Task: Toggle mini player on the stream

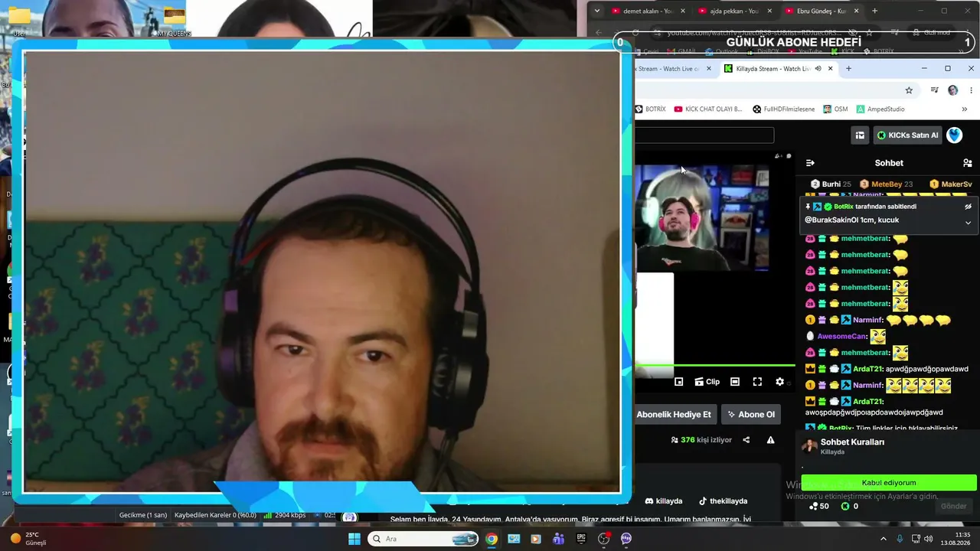Action: coord(679,382)
